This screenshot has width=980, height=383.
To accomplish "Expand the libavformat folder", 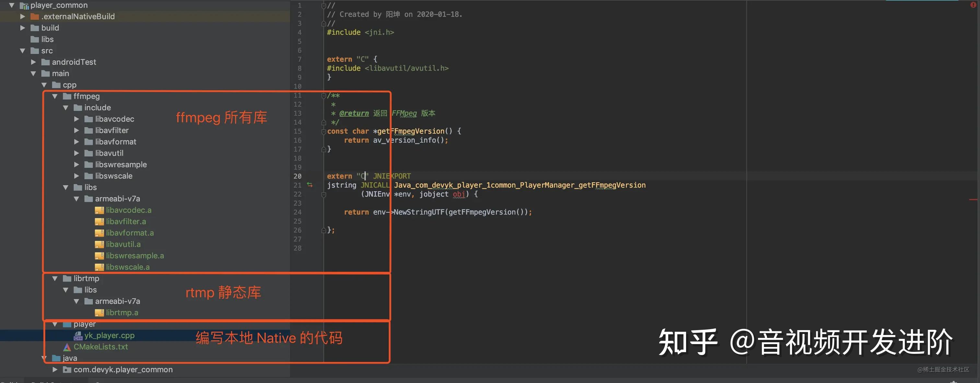I will [76, 142].
